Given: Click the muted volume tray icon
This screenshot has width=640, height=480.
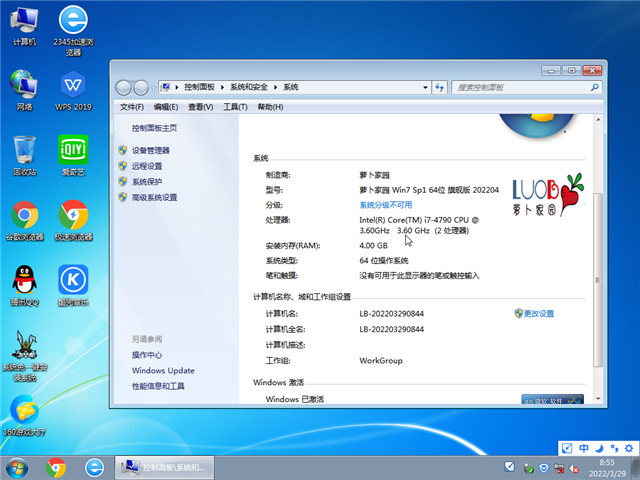Looking at the screenshot, I should coord(574,469).
